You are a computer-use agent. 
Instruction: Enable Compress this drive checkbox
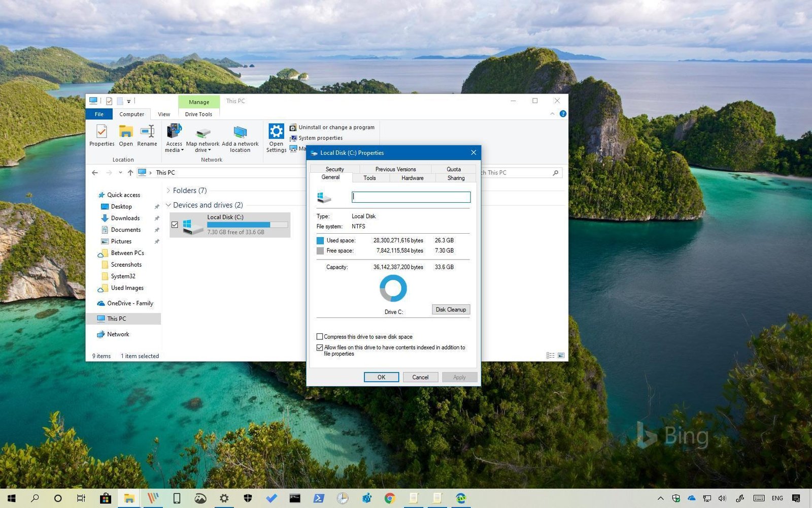coord(320,337)
